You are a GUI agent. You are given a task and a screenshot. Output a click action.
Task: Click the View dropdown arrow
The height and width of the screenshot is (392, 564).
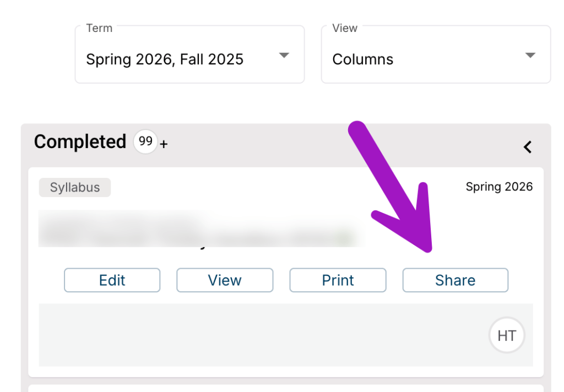[529, 55]
